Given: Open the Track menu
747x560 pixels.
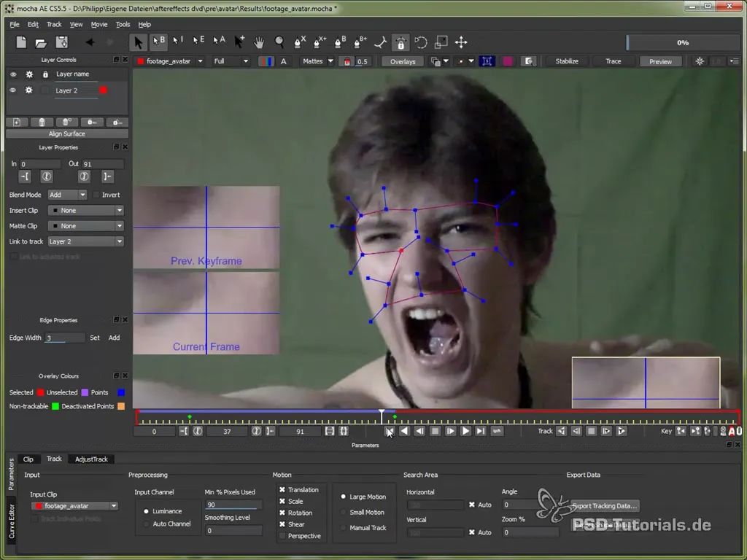Looking at the screenshot, I should pos(54,24).
